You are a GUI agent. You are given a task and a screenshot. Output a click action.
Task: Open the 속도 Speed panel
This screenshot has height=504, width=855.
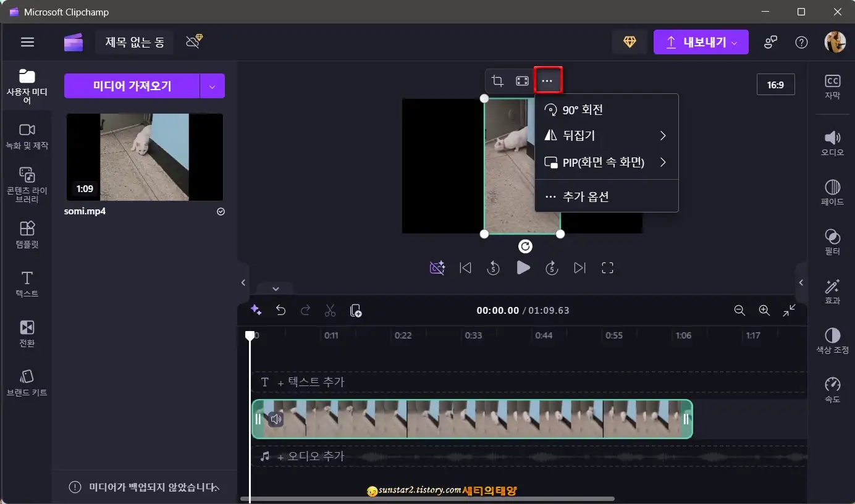(x=832, y=388)
